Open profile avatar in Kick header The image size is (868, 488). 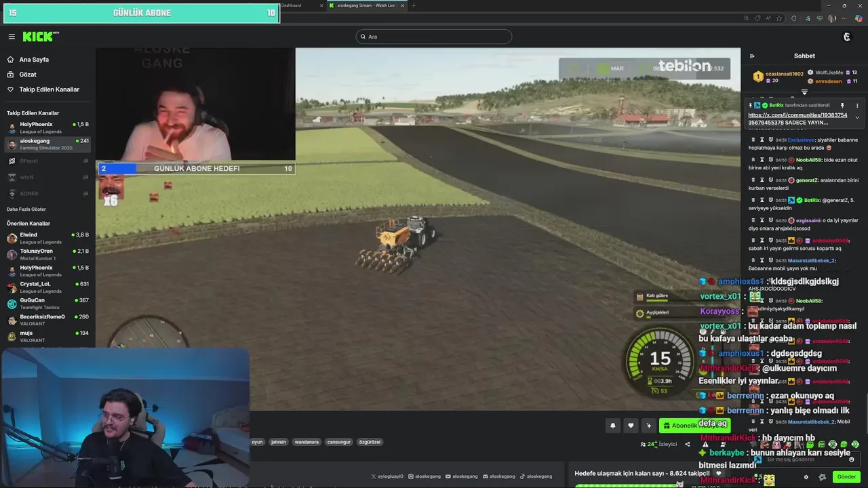point(846,37)
